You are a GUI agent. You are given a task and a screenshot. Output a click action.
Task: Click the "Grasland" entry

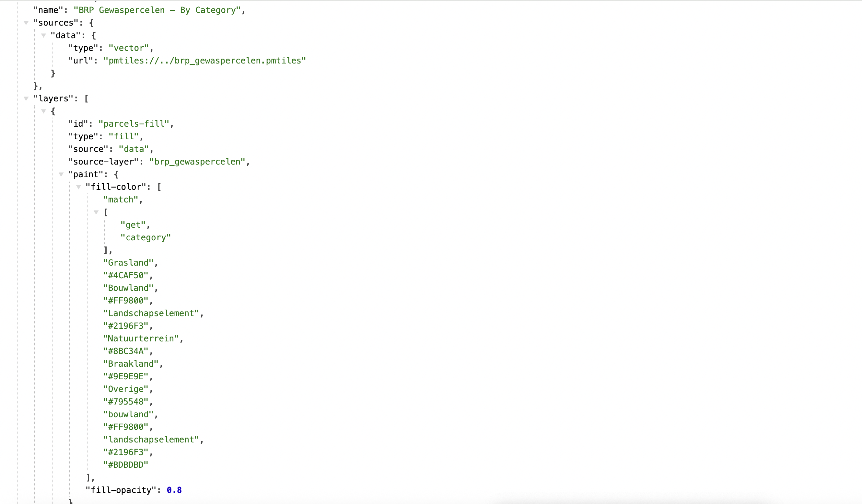[128, 263]
